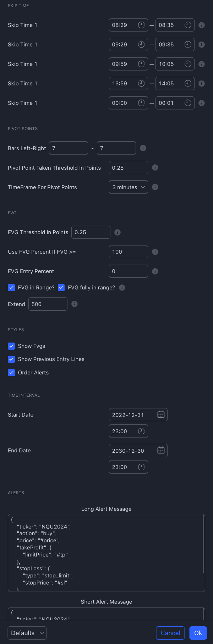Screen dimensions: 213x644
Task: Click the info icon next to Extend field
Action: (75, 304)
